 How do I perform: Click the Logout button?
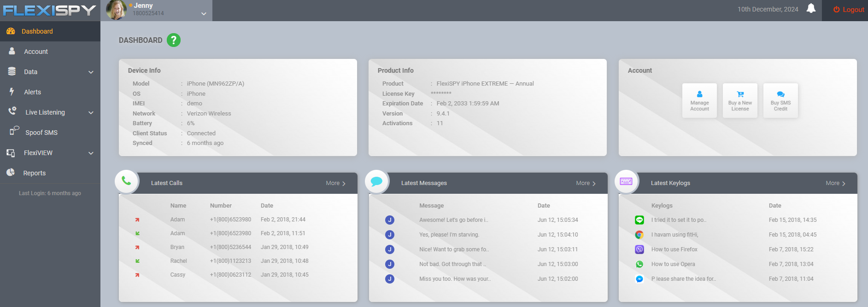pyautogui.click(x=849, y=10)
